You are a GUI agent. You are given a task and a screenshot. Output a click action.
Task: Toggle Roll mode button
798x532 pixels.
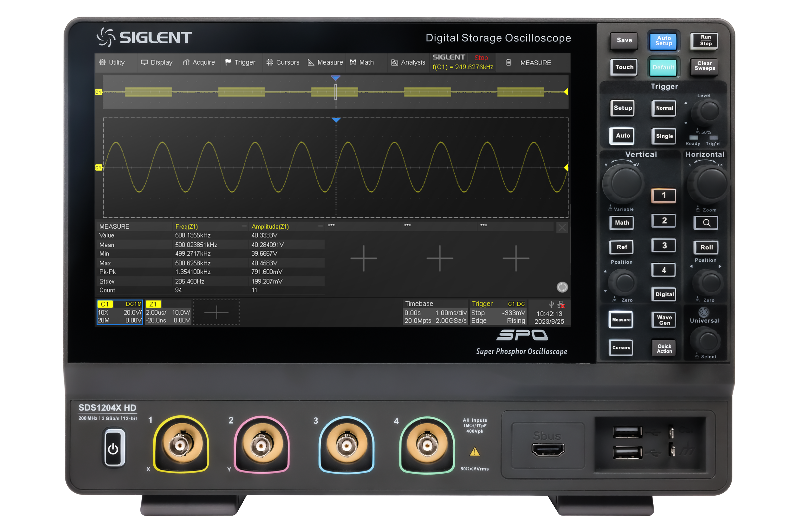[x=706, y=247]
